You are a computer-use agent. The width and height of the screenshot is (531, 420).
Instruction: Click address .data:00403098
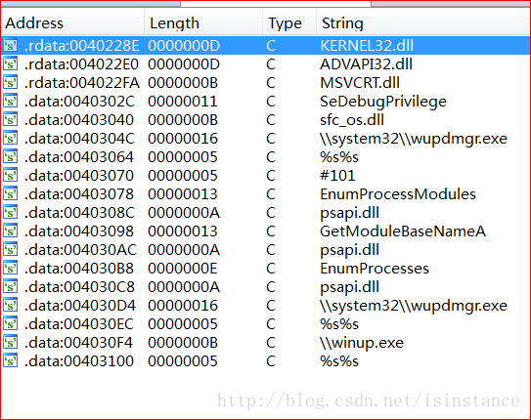click(79, 231)
